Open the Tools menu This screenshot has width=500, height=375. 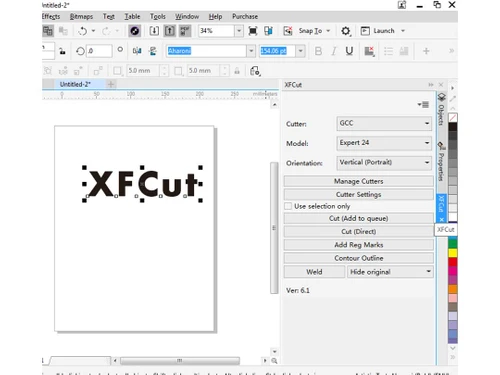pyautogui.click(x=157, y=16)
